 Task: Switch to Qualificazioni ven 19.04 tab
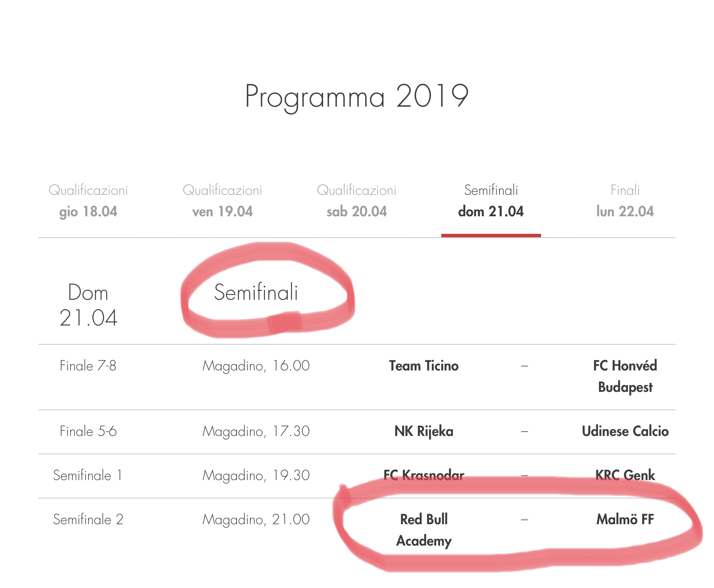pyautogui.click(x=222, y=201)
